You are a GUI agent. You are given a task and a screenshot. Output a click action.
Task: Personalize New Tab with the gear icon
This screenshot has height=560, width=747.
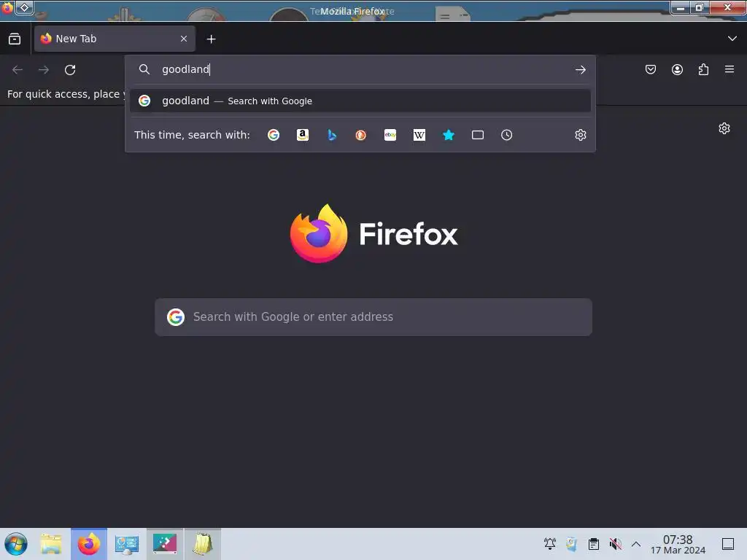[x=724, y=128]
